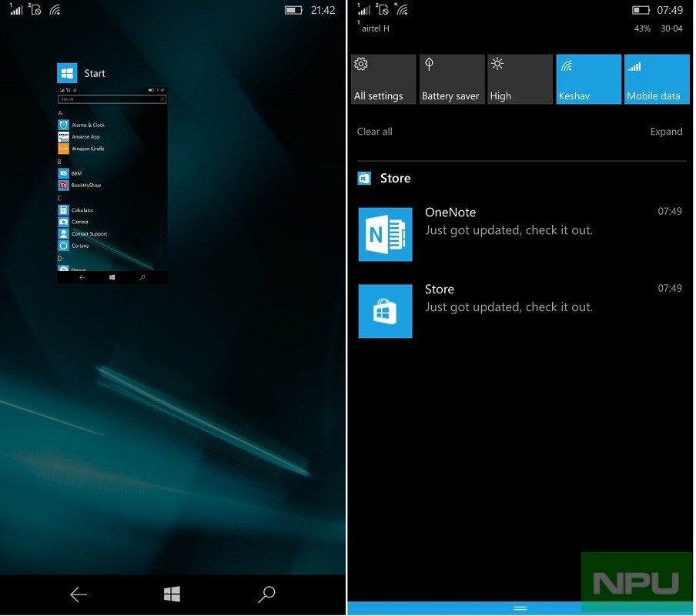Open All settings tile
The image size is (696, 616).
pyautogui.click(x=383, y=79)
